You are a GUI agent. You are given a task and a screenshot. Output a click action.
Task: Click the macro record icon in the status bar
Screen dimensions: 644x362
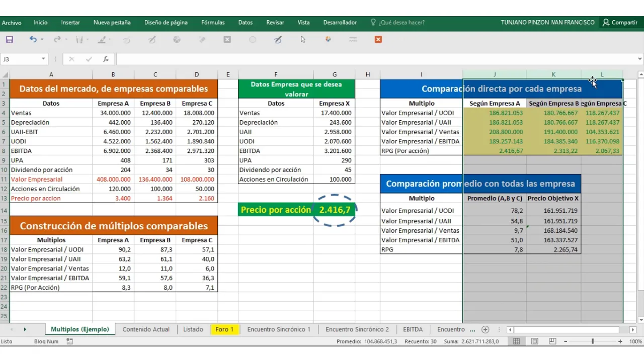(69, 341)
